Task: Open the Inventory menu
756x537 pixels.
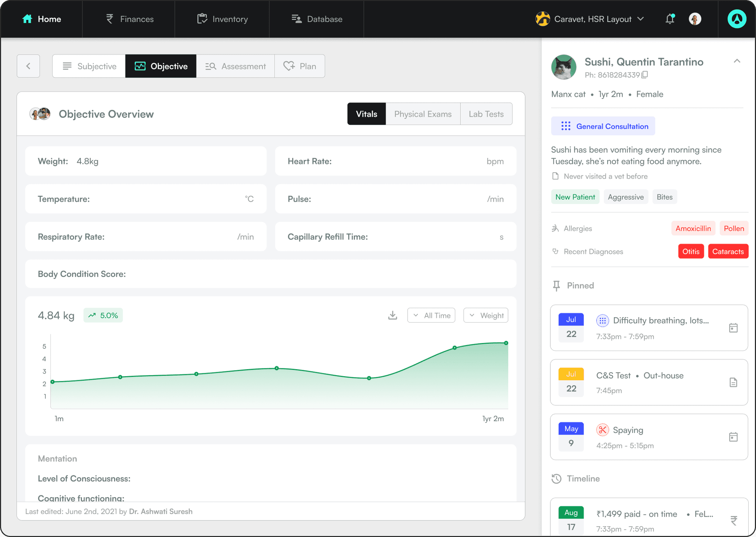Action: coord(222,19)
